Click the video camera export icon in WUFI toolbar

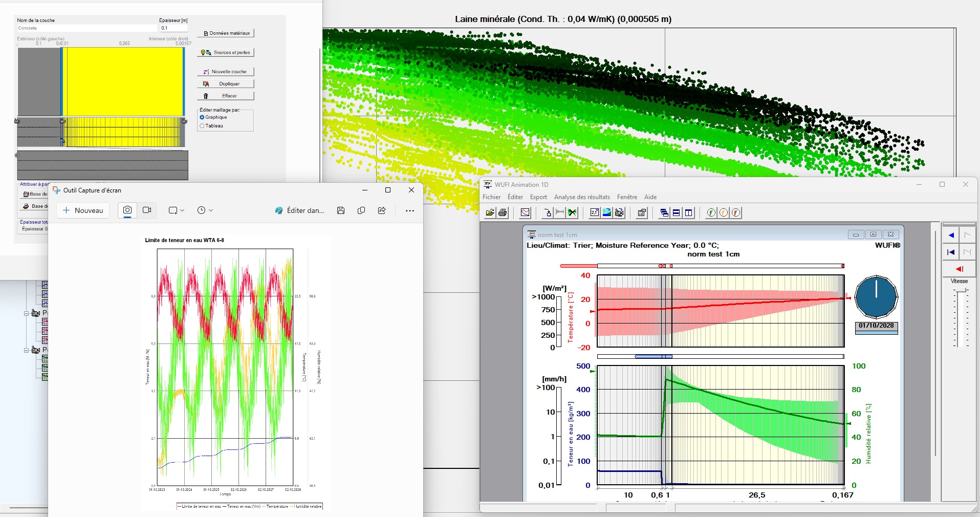(619, 213)
